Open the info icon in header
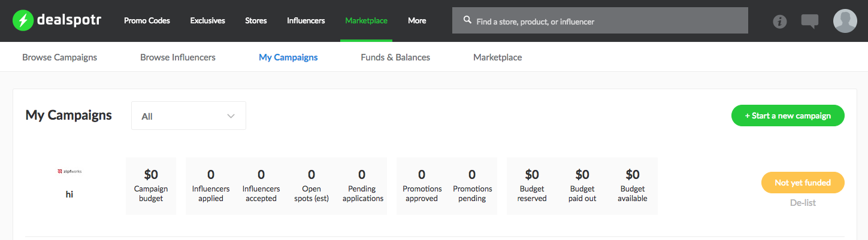868x240 pixels. pyautogui.click(x=779, y=22)
